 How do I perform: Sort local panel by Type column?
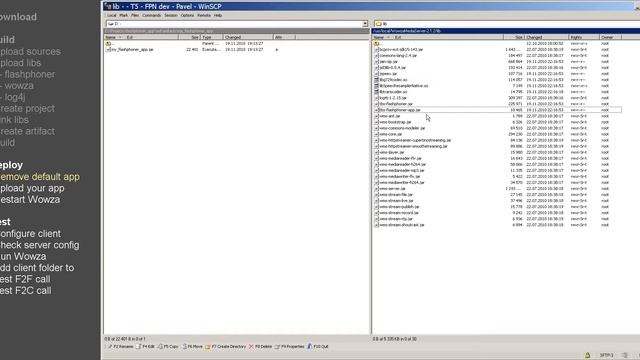[x=212, y=37]
